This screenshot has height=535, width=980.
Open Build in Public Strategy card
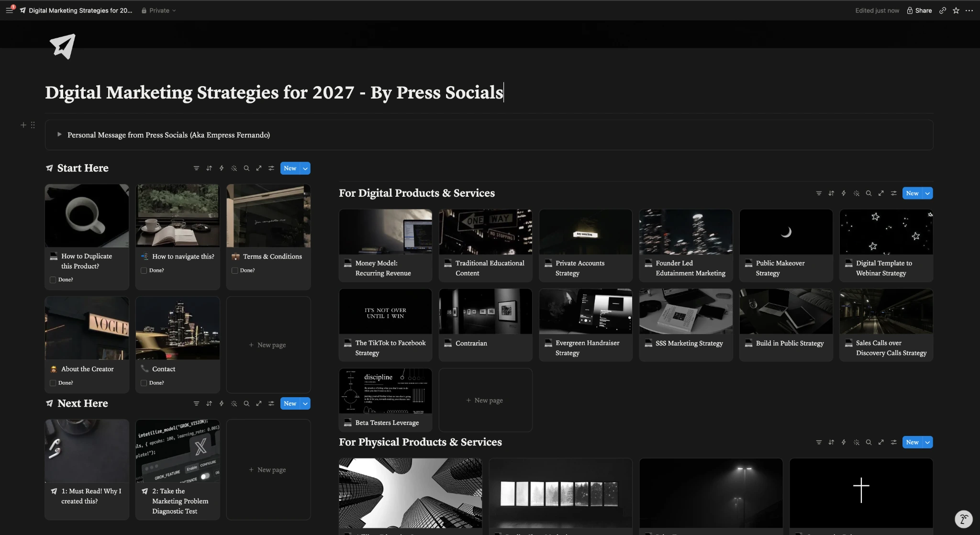pos(786,325)
